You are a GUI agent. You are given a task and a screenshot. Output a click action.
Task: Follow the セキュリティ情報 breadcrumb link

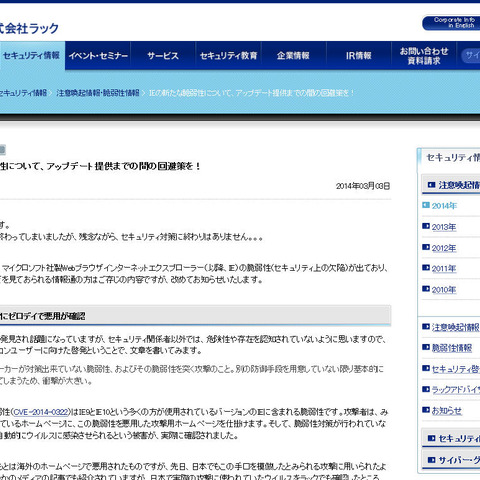(x=23, y=93)
